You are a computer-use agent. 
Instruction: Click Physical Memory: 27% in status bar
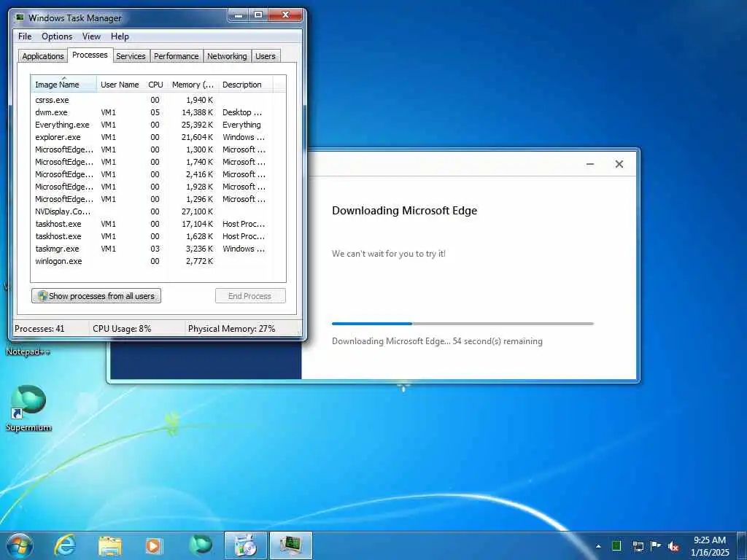tap(231, 329)
